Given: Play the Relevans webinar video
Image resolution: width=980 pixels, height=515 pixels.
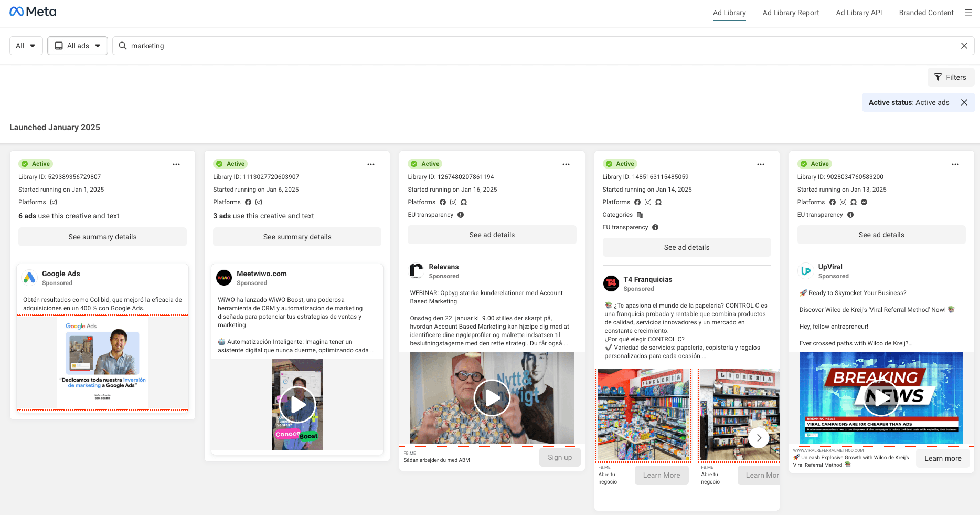Looking at the screenshot, I should point(492,397).
